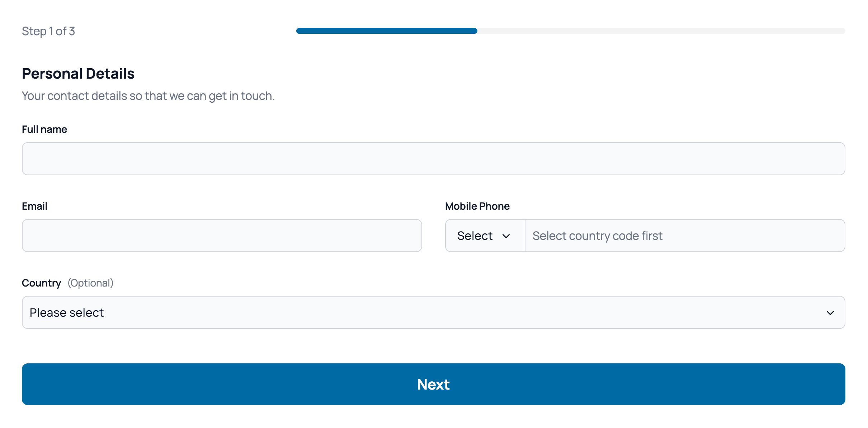The image size is (868, 428).
Task: Click the chevron beside the Select code
Action: (x=506, y=236)
